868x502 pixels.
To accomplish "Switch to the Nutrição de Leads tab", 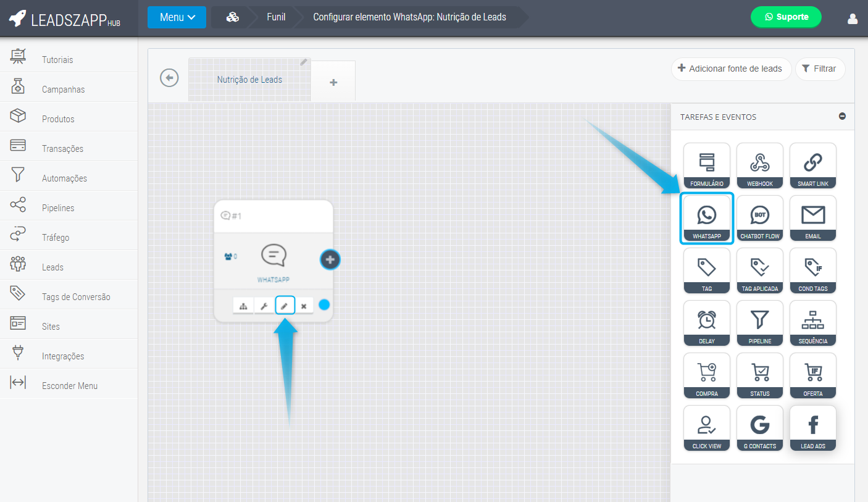I will [249, 80].
